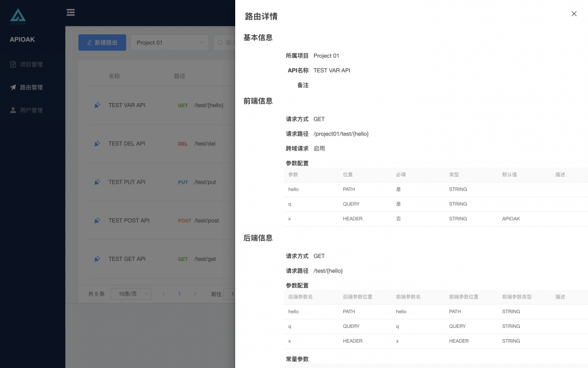Click the user icon beside 用户管理

coord(13,110)
